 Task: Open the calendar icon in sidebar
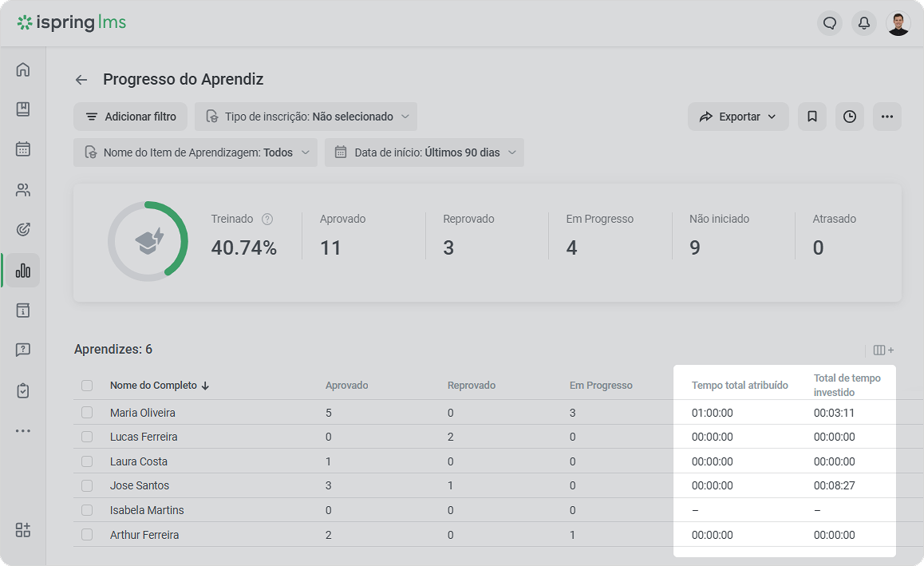23,148
